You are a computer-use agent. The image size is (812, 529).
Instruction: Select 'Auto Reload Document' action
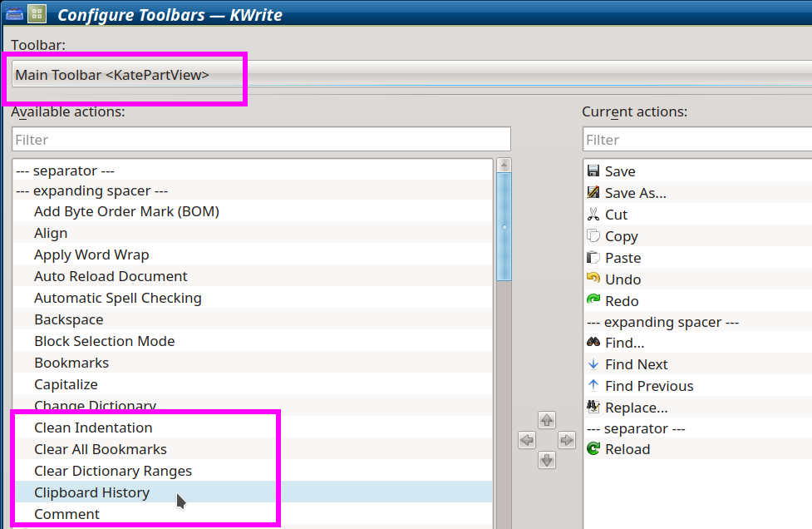click(x=253, y=276)
